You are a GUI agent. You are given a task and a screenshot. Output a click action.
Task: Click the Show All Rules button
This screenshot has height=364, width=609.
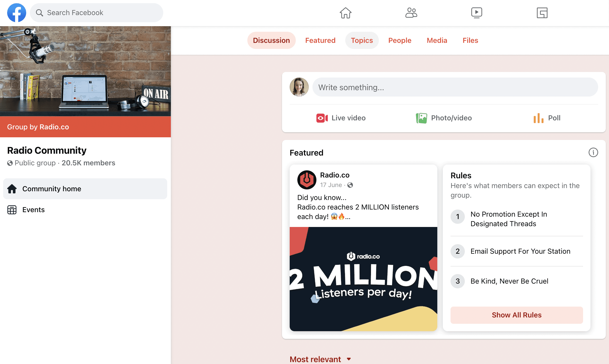click(517, 315)
